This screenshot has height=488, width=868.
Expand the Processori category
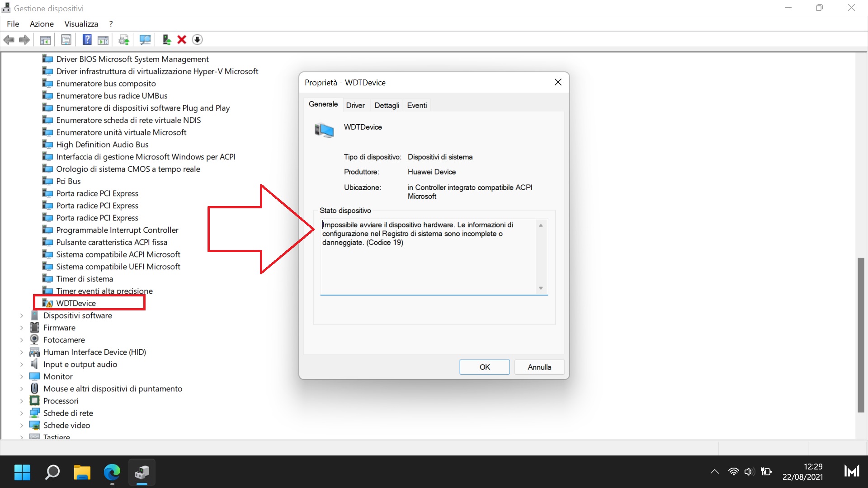22,401
